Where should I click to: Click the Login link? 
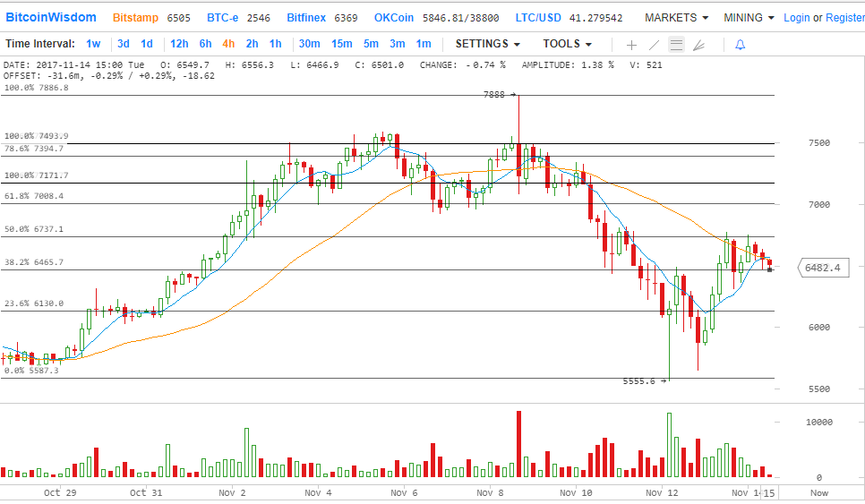(x=796, y=18)
